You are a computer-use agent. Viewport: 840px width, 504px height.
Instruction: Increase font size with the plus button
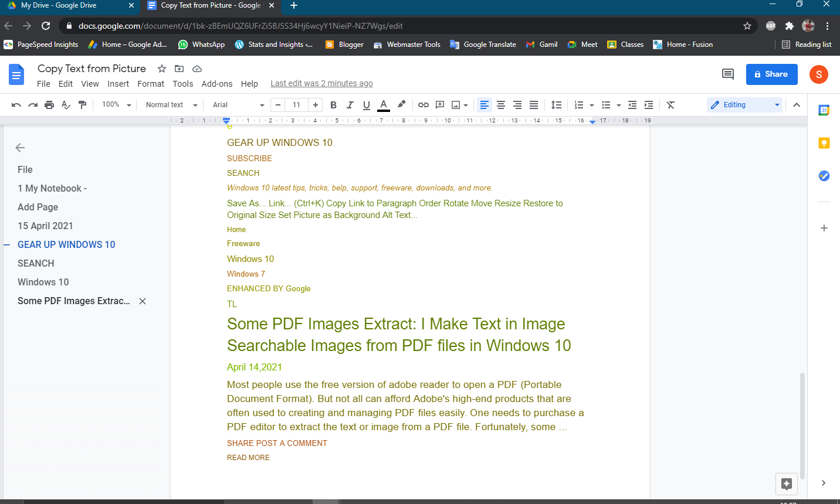(316, 105)
